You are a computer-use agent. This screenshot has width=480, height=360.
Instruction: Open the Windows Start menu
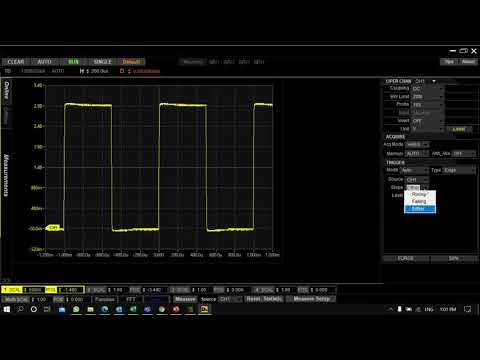pyautogui.click(x=7, y=309)
